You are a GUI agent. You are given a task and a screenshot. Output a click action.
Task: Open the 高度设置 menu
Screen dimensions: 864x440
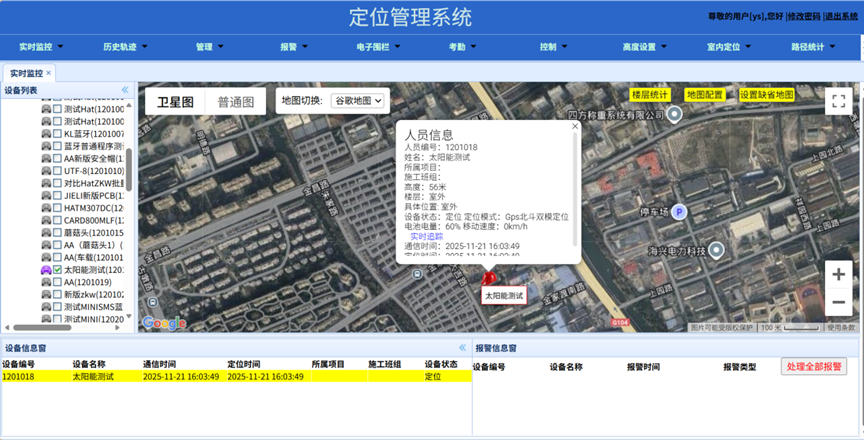(x=644, y=47)
